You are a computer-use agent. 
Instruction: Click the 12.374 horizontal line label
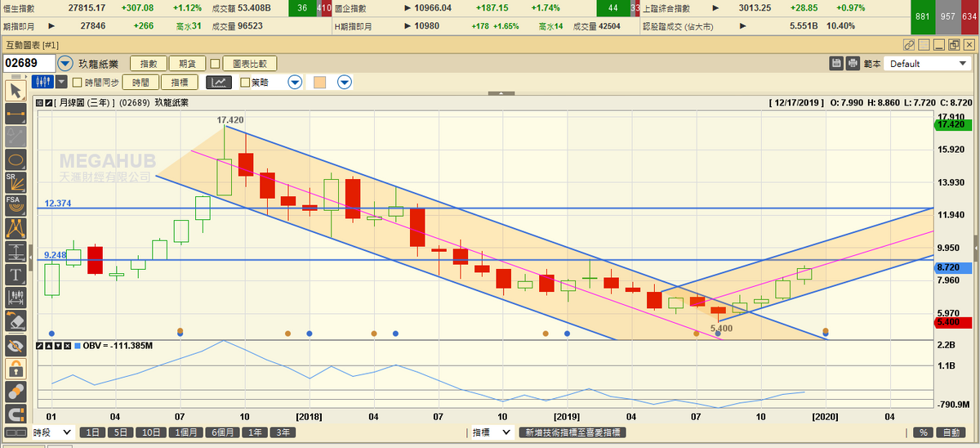[x=57, y=202]
